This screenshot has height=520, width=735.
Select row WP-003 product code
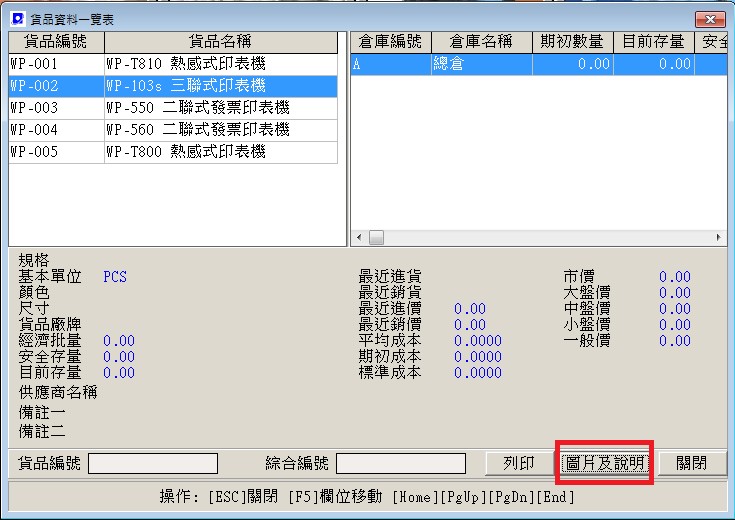(x=56, y=108)
